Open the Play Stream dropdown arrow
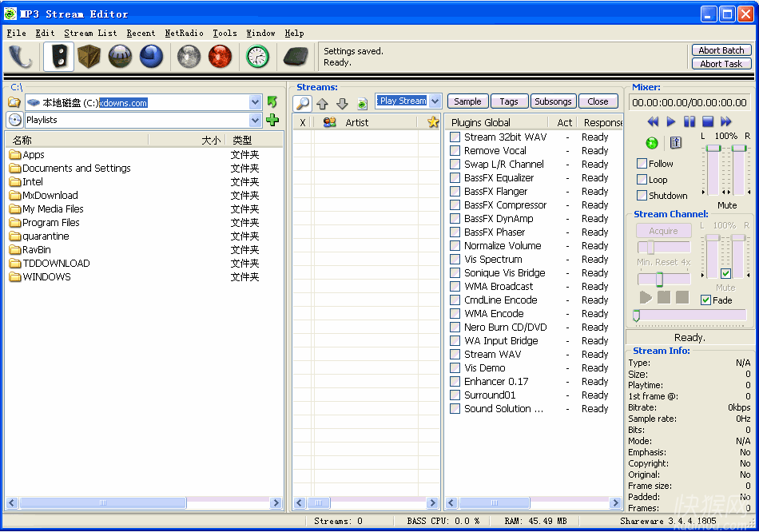 click(435, 101)
